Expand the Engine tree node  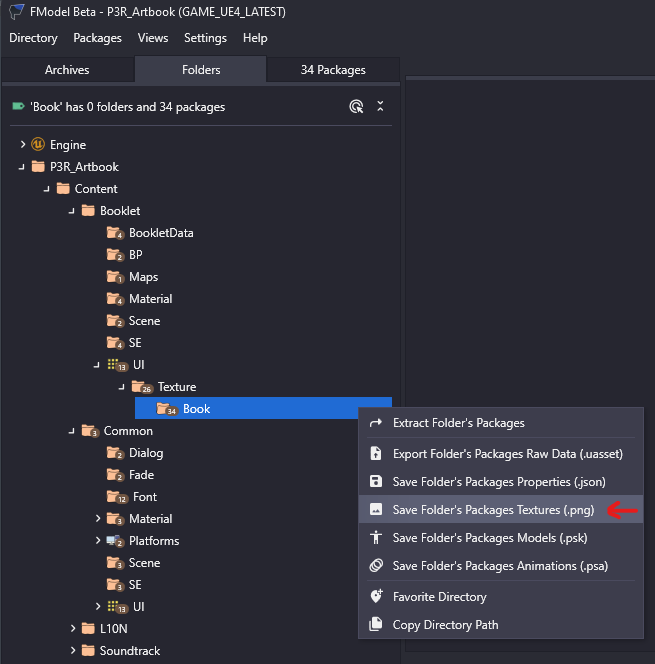[x=23, y=145]
